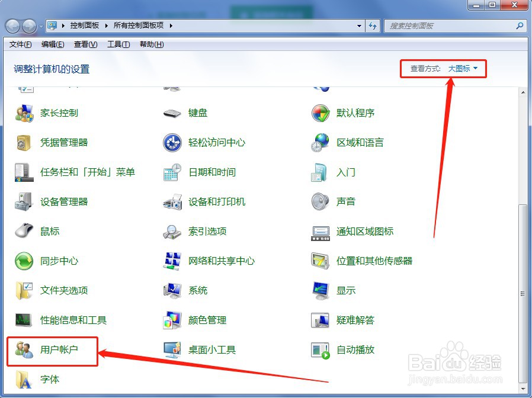Open 日期和时间 settings
Screen dimensions: 532x398
[x=214, y=172]
